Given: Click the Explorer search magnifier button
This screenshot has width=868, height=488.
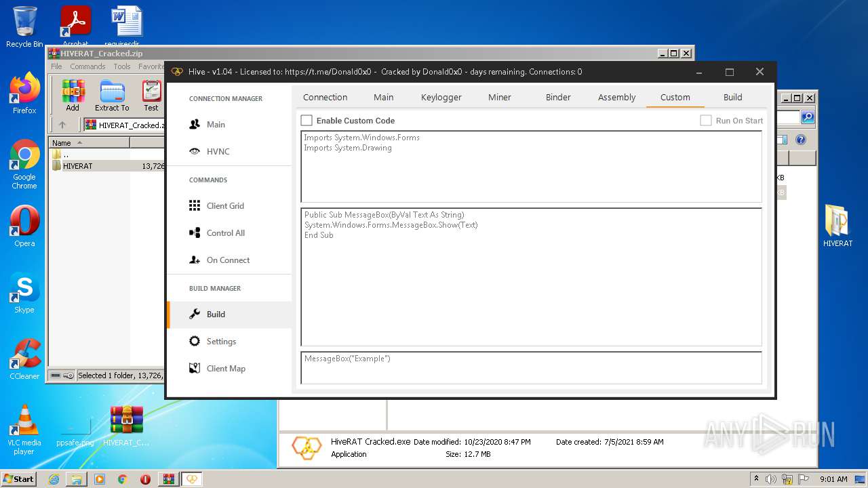Looking at the screenshot, I should pos(807,117).
